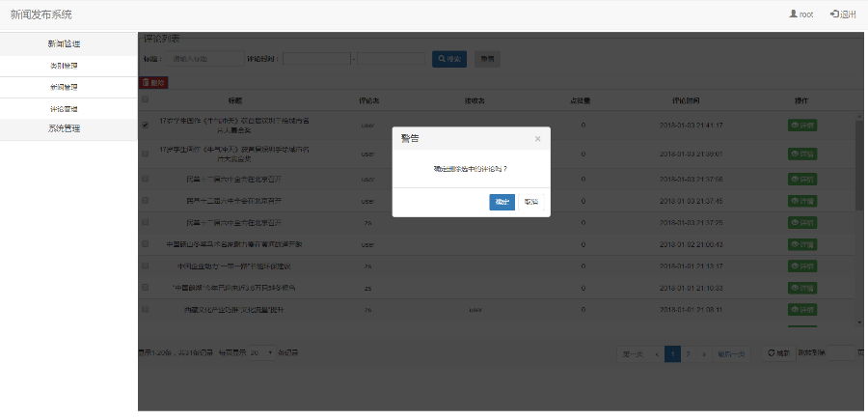868x420 pixels.
Task: Toggle the select-all checkbox in table header
Action: pyautogui.click(x=145, y=99)
